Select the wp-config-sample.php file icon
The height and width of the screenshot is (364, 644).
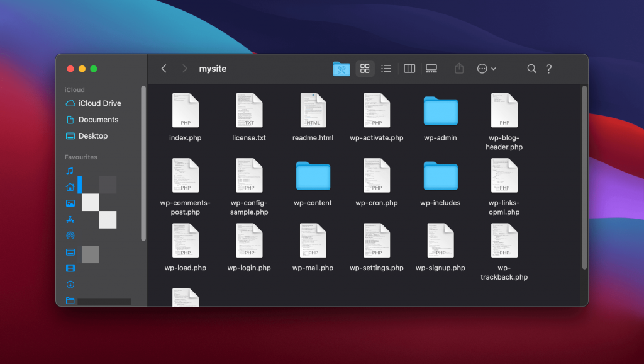pyautogui.click(x=249, y=175)
